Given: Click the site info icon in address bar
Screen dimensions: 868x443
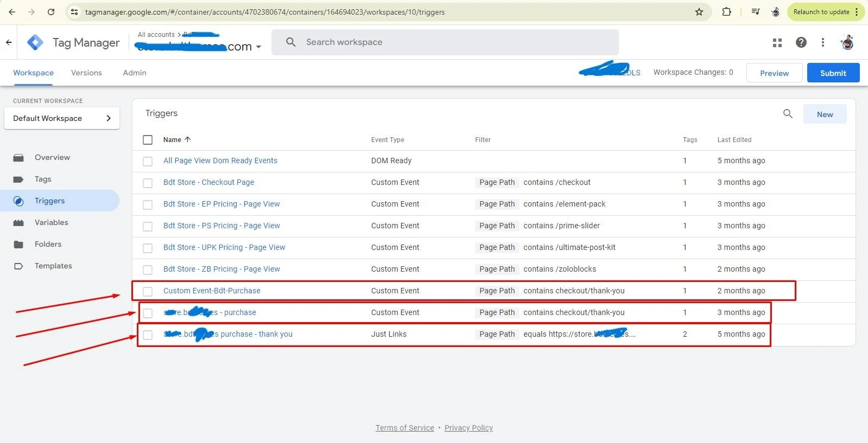Looking at the screenshot, I should [75, 12].
